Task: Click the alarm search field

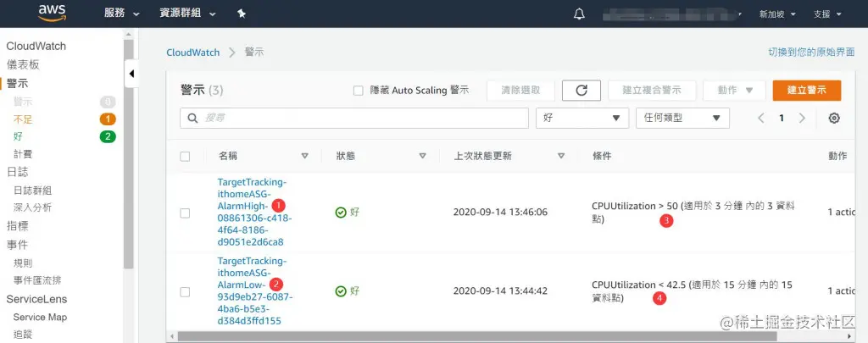Action: 354,118
